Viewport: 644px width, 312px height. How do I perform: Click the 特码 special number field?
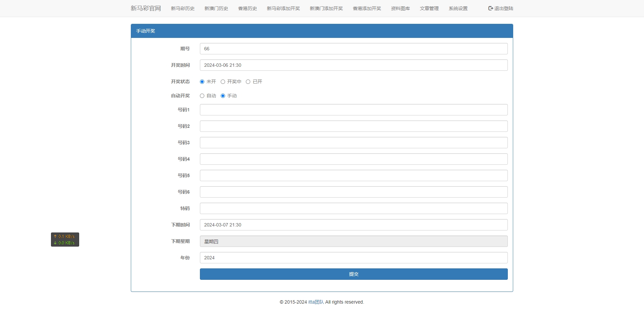(x=354, y=208)
